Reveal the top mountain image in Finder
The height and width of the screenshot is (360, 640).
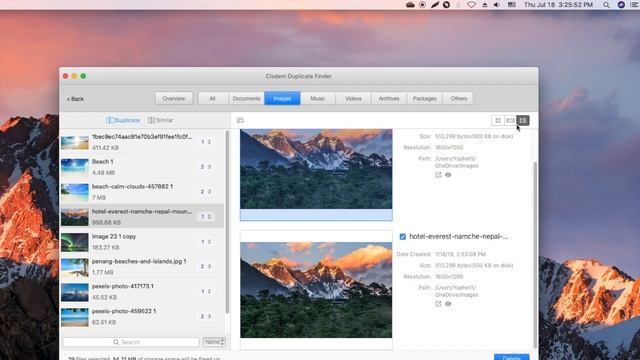pos(438,175)
